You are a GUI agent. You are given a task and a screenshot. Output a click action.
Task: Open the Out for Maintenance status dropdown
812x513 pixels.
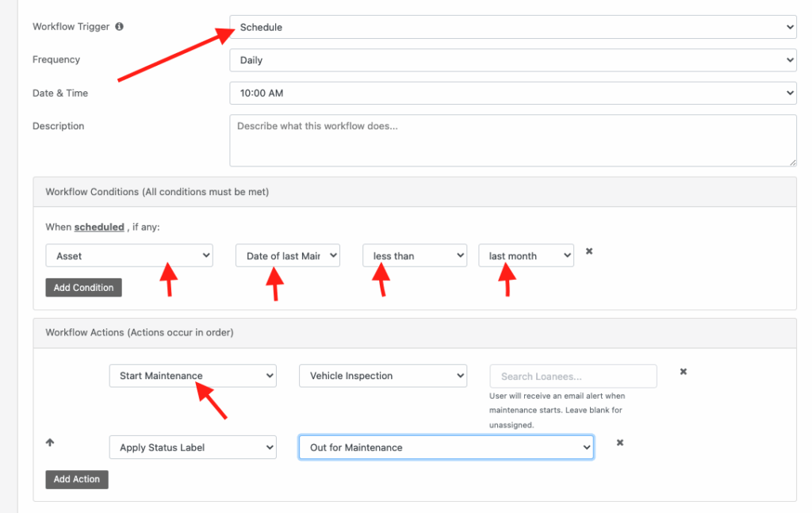click(446, 446)
